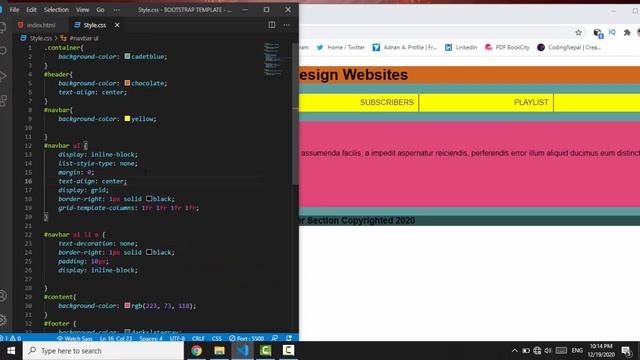Click the black swatch on line 18

tap(149, 199)
